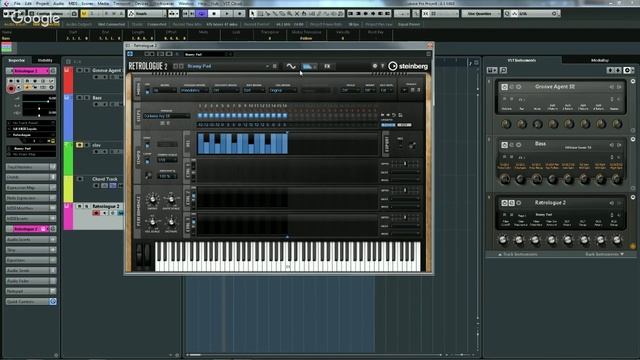Open the arpeggiator Restart Mode dropdown
Image resolution: width=640 pixels, height=360 pixels.
(225, 90)
